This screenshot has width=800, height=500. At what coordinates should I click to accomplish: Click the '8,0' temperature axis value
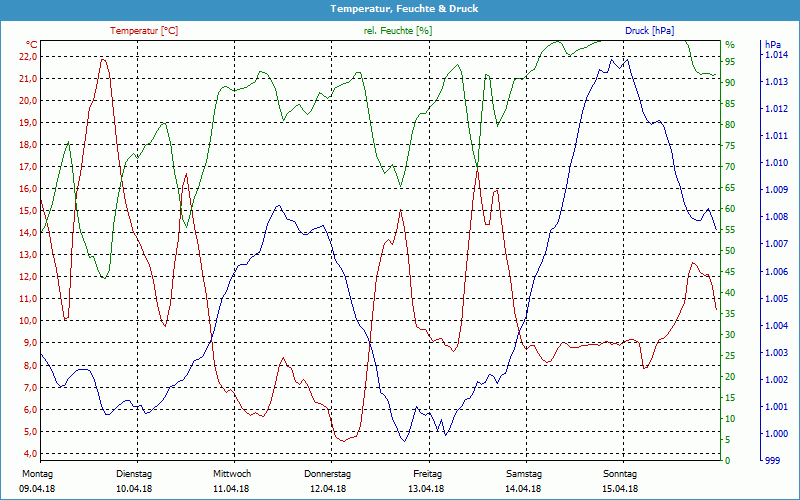[x=30, y=366]
